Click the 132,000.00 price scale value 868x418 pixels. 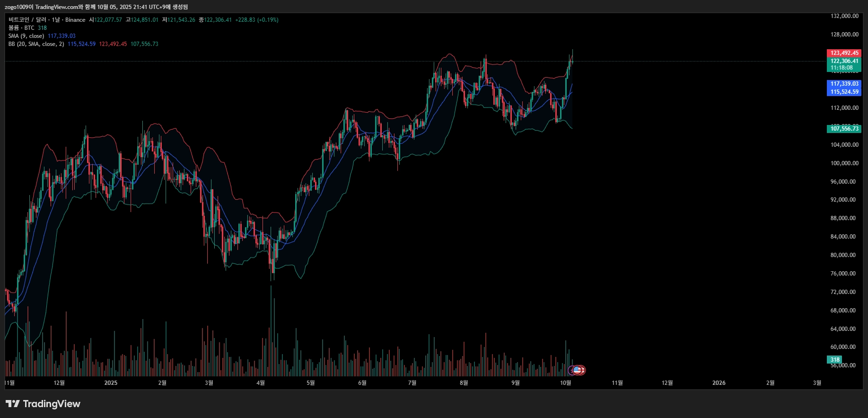[x=844, y=16]
